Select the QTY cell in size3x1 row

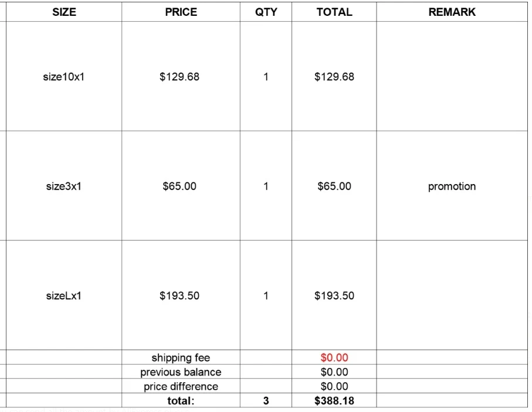(266, 186)
